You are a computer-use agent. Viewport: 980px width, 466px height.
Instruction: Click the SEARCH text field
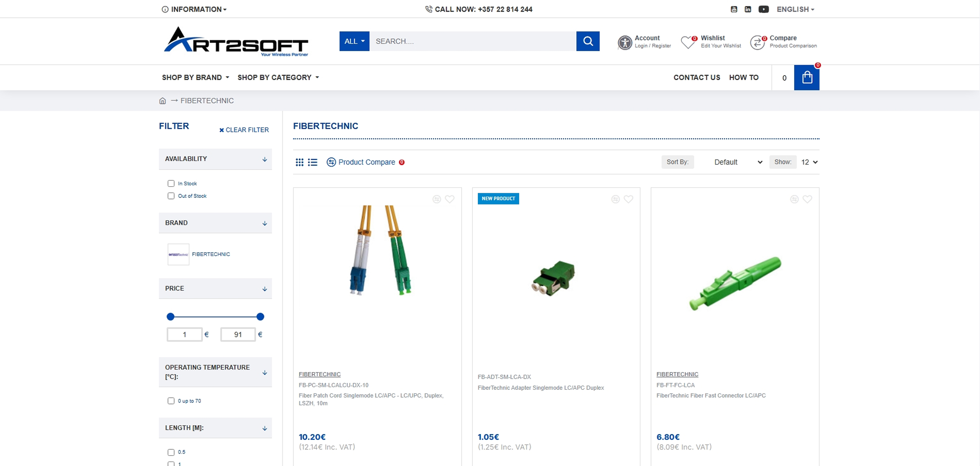tap(473, 41)
